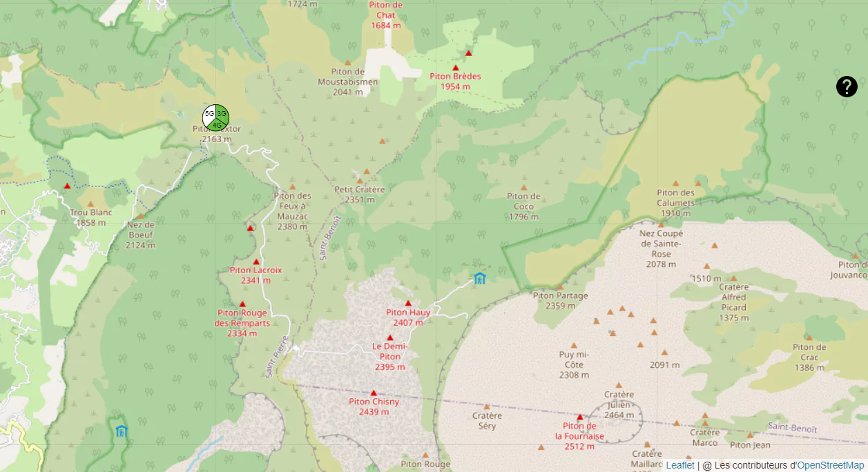Click the Piton Brèdes red peak marker
868x472 pixels.
click(x=456, y=68)
